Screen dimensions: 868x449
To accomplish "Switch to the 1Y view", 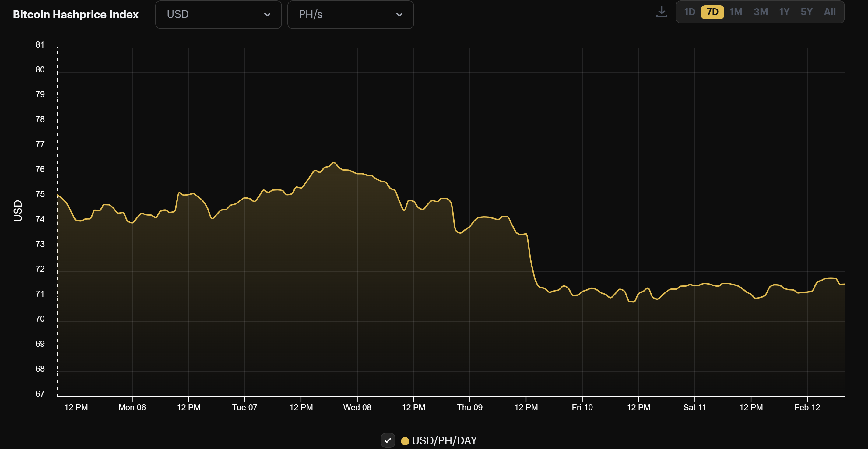I will coord(784,12).
